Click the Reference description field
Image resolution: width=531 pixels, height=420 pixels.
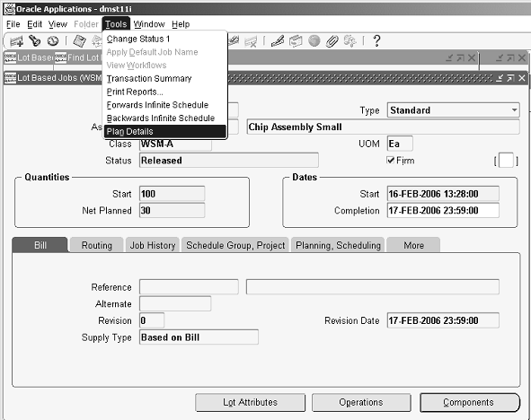(x=373, y=287)
